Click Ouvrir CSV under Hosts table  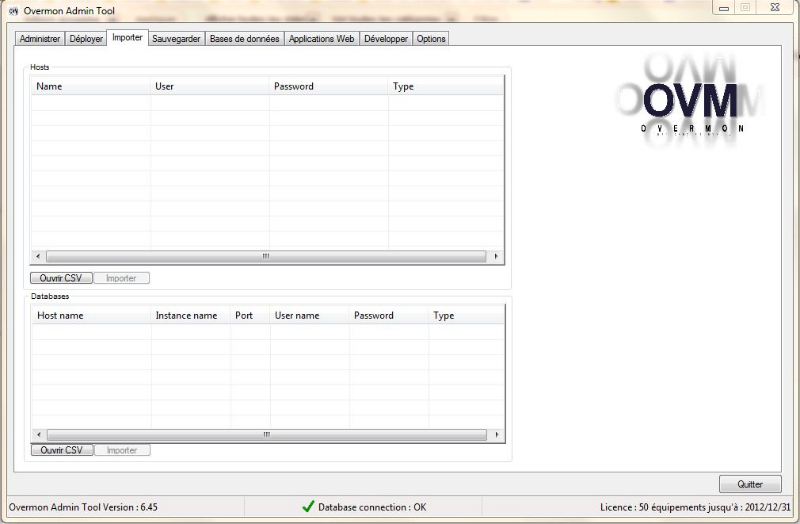coord(61,278)
